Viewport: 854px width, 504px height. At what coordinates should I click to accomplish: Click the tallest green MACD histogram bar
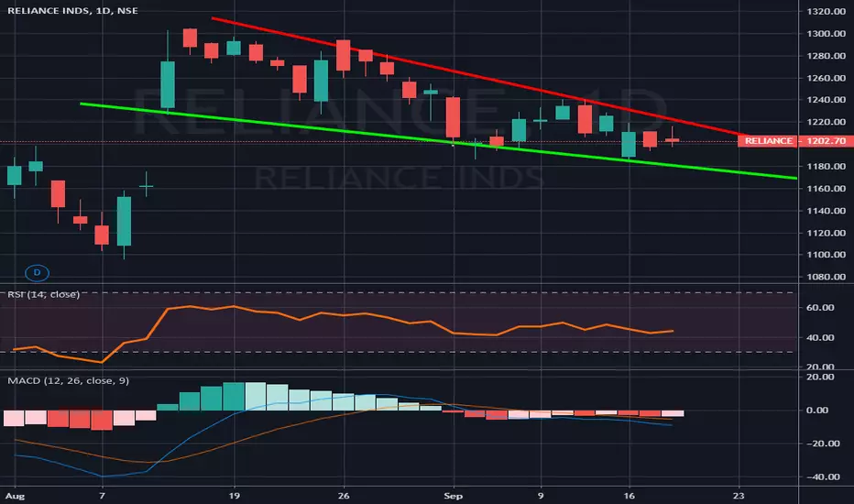click(x=234, y=396)
